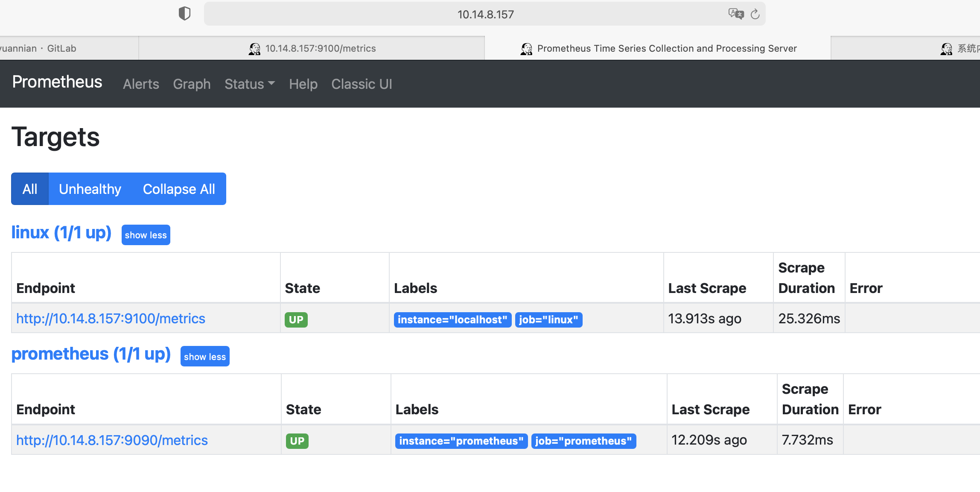Open the endpoint link http://10.14.8.157:9090/metrics
This screenshot has height=492, width=980.
(112, 440)
